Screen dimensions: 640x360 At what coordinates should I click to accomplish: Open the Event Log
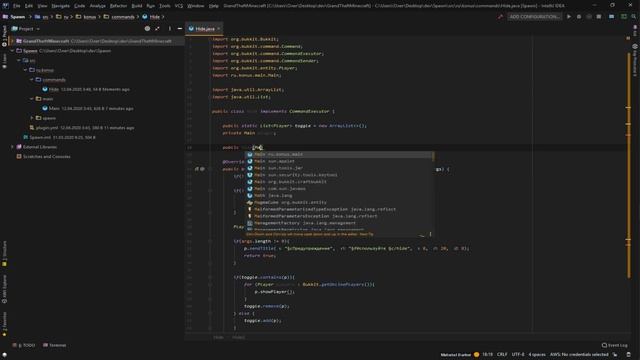614,345
